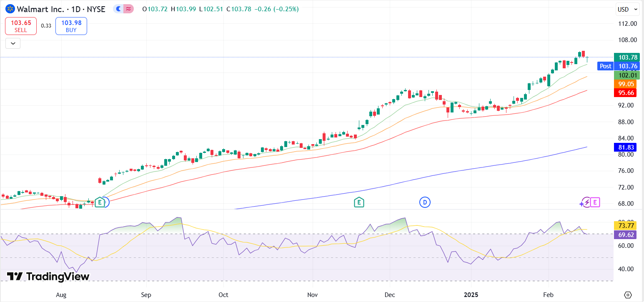
Task: Click the SELL 103.65 button
Action: click(x=21, y=26)
